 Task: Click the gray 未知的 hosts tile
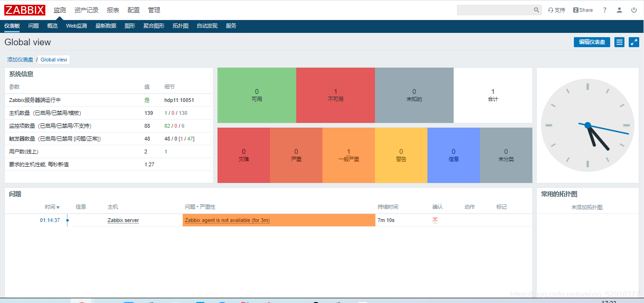click(x=414, y=95)
